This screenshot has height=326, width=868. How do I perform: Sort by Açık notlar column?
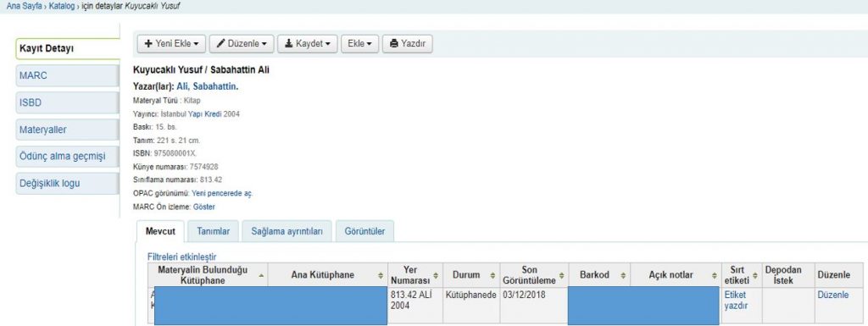click(x=676, y=275)
